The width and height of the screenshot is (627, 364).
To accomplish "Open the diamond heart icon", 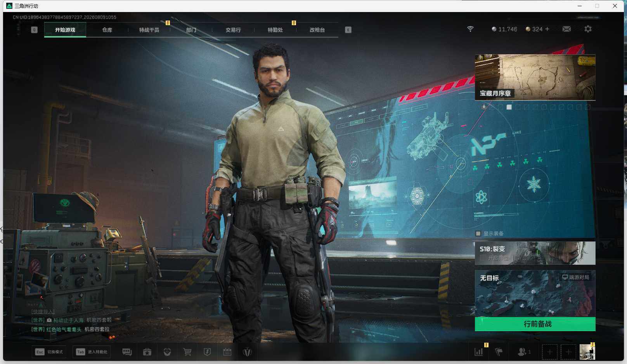I will (x=167, y=352).
